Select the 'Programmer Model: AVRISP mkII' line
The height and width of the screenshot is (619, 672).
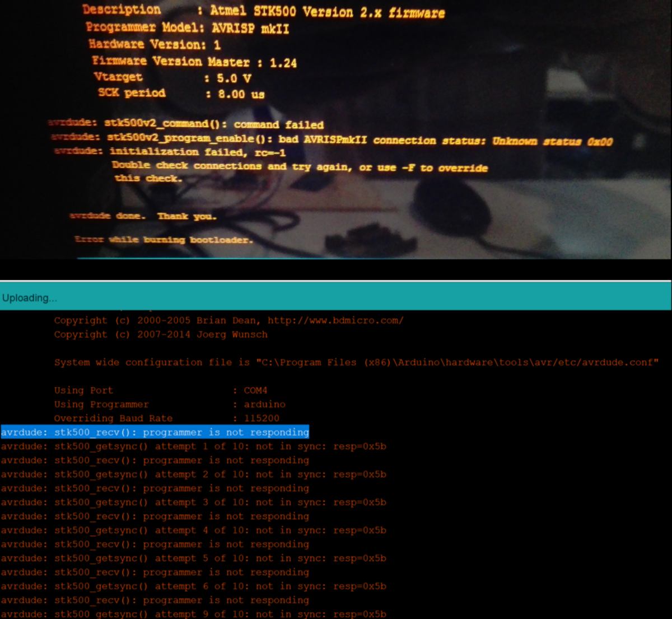pos(188,27)
